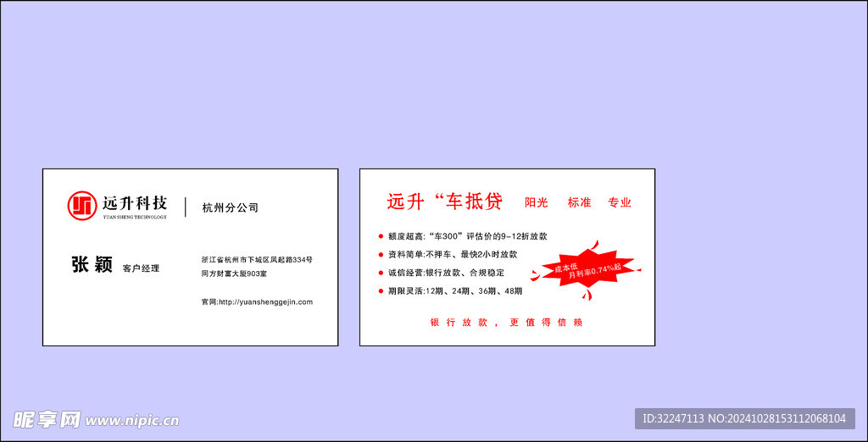Click on the name 张颖

(x=92, y=265)
